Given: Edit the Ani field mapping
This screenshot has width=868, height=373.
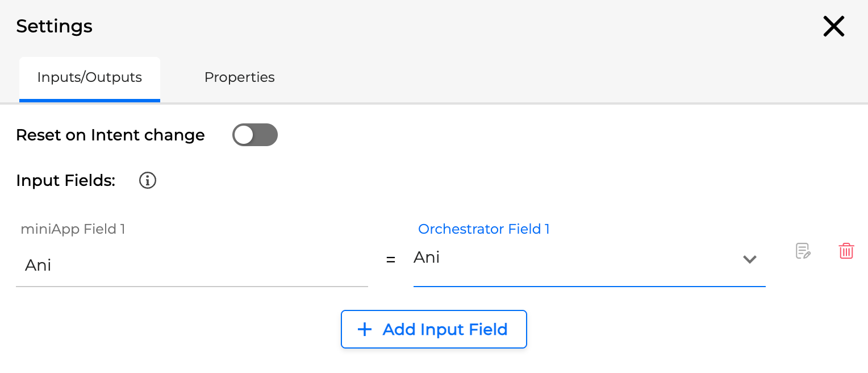Looking at the screenshot, I should tap(803, 251).
